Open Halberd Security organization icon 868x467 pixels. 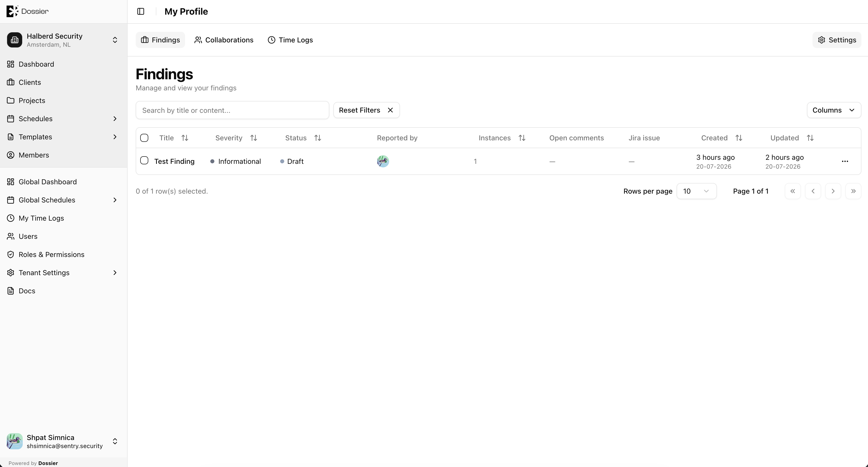[x=14, y=40]
